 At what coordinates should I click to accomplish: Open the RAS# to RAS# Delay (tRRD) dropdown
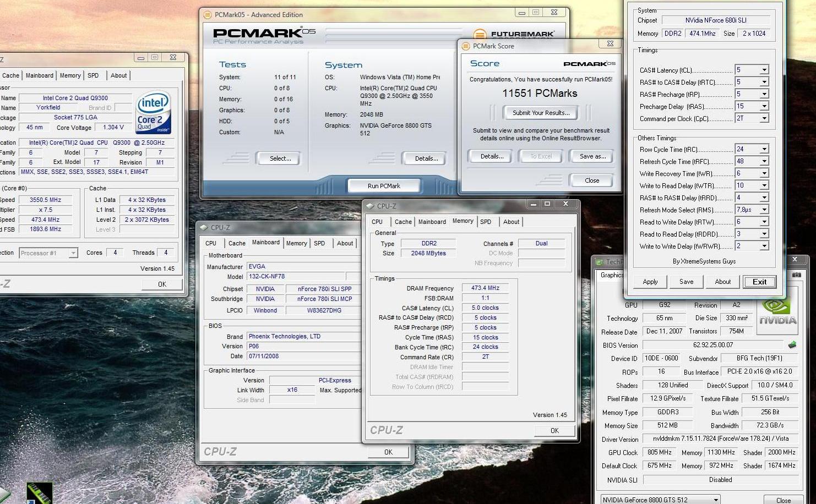(x=764, y=198)
